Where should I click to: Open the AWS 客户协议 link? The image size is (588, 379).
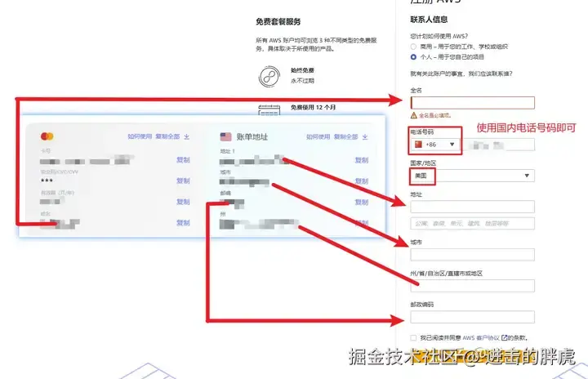pyautogui.click(x=481, y=337)
